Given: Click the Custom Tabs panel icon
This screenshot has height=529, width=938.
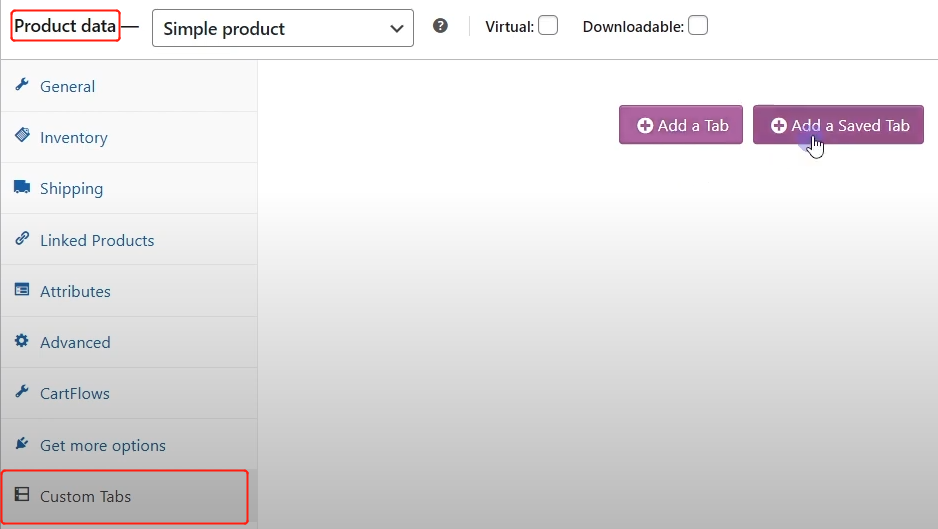Looking at the screenshot, I should point(22,494).
